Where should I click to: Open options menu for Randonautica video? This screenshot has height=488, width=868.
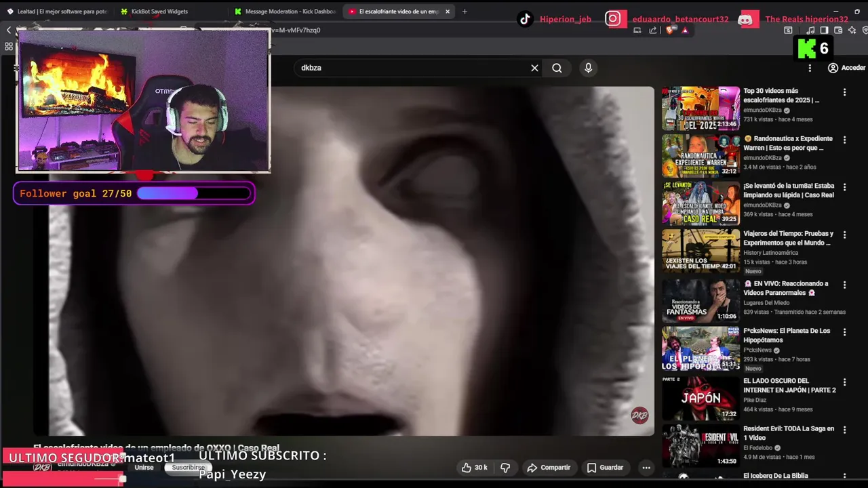844,140
